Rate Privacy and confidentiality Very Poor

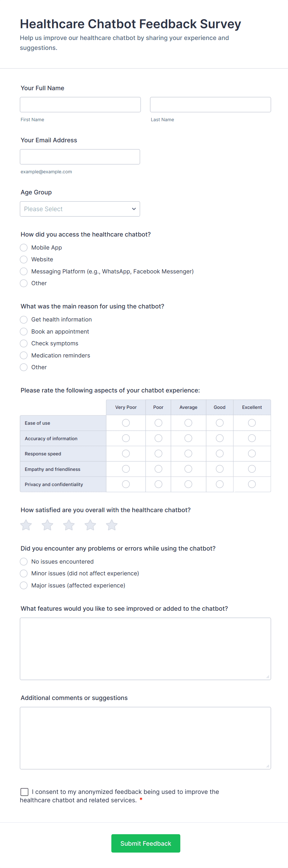pos(126,484)
